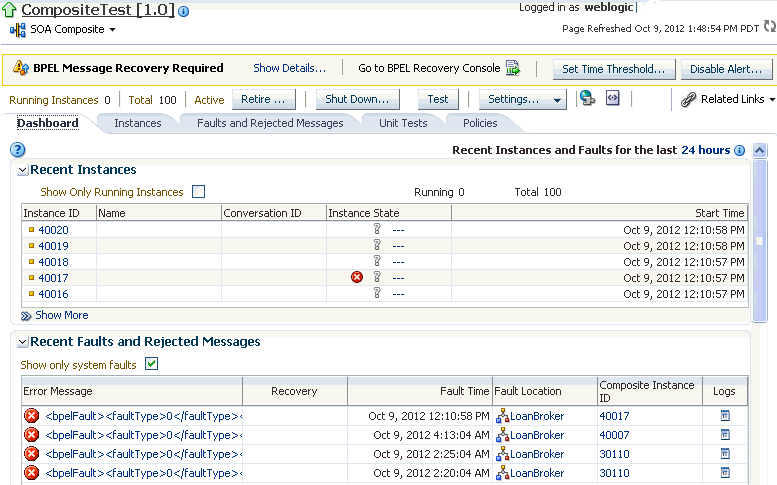The image size is (777, 485).
Task: Click the scrollbar up arrow
Action: pyautogui.click(x=760, y=150)
